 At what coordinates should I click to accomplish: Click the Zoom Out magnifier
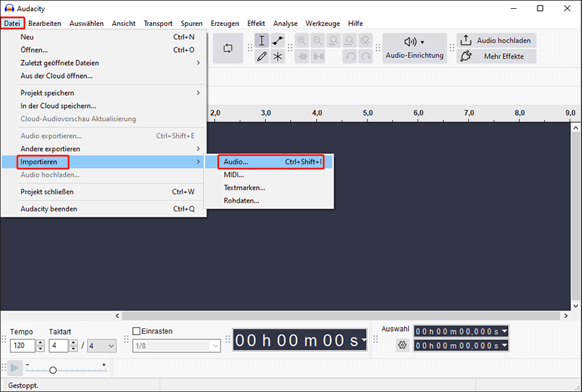coord(318,40)
